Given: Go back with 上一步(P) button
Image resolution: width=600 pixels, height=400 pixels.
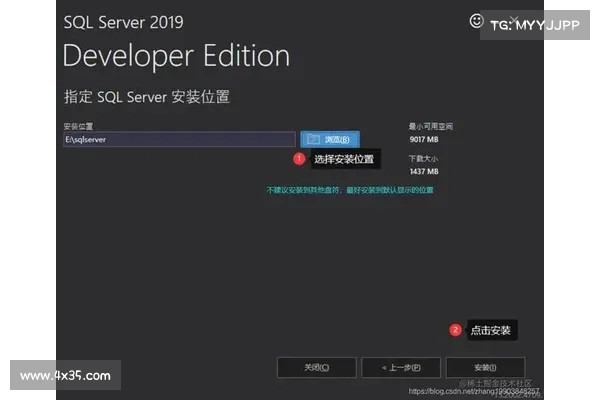Looking at the screenshot, I should click(401, 367).
